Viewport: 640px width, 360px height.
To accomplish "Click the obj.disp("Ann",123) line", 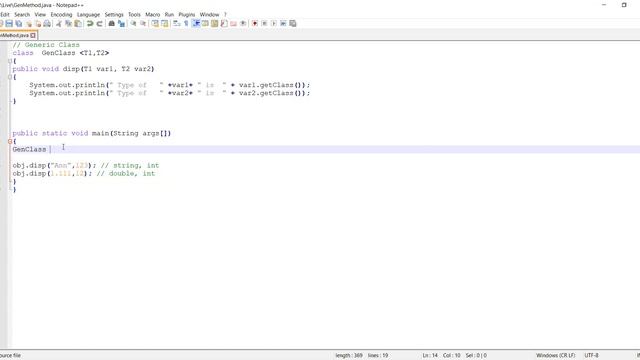I will (x=86, y=165).
